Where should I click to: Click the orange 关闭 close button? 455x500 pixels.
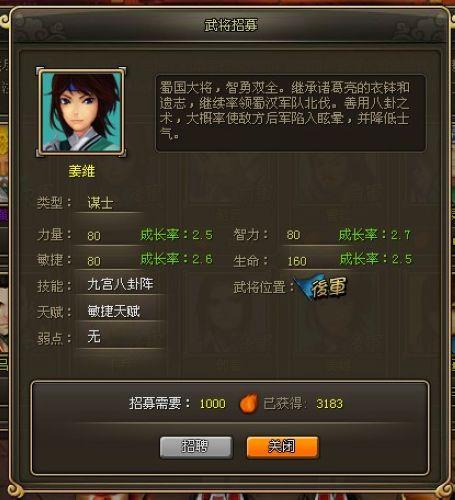(282, 447)
